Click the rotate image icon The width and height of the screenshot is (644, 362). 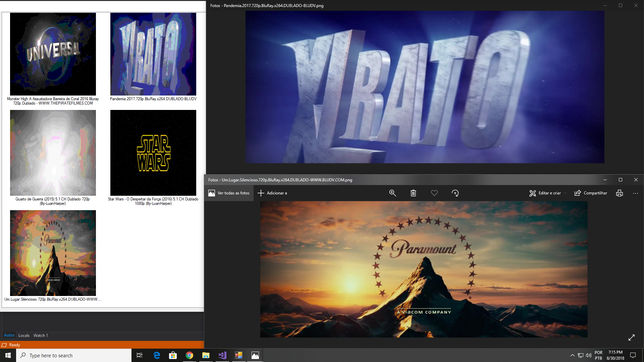click(455, 193)
